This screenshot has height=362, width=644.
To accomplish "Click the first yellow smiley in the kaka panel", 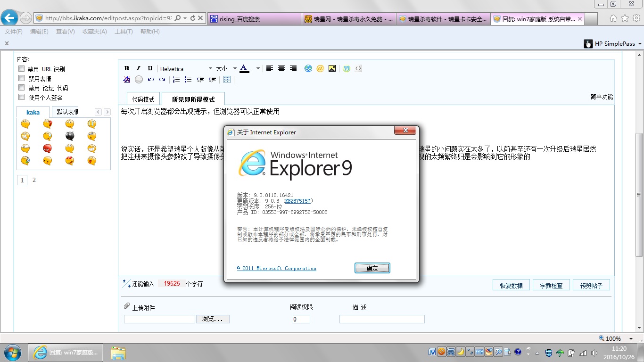I will (x=25, y=124).
